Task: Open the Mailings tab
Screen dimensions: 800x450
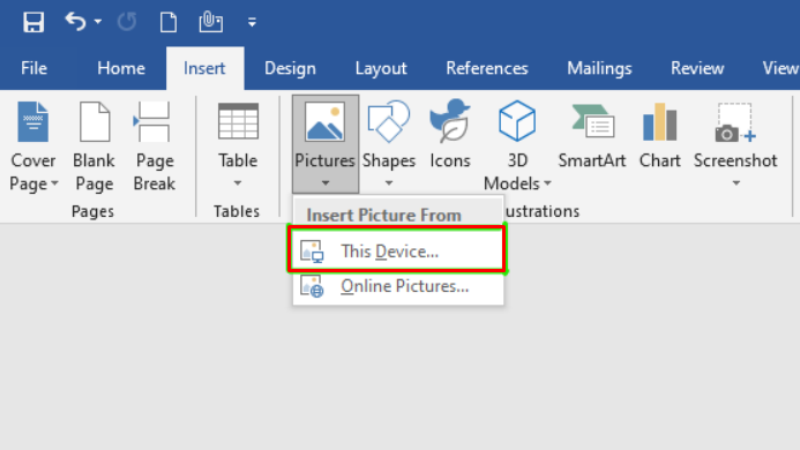Action: (599, 68)
